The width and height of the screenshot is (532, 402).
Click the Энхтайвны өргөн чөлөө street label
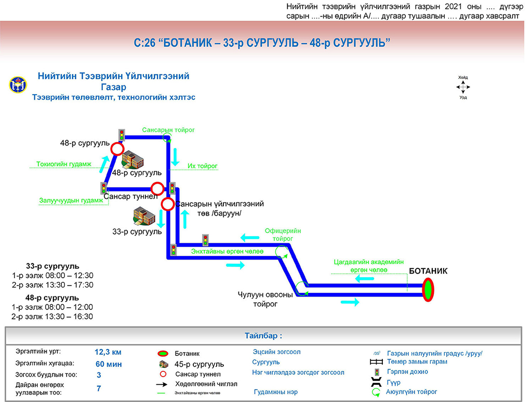click(227, 252)
